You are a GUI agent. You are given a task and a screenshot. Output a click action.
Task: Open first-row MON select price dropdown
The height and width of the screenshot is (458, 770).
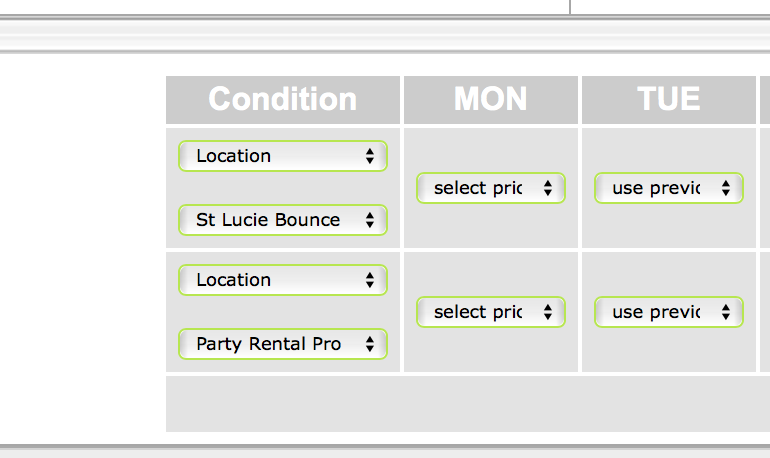pos(490,188)
